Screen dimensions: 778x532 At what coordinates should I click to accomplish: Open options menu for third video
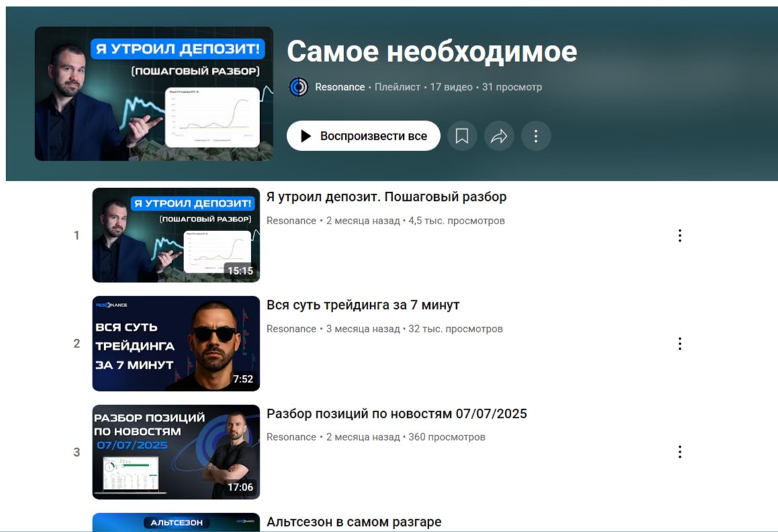679,451
